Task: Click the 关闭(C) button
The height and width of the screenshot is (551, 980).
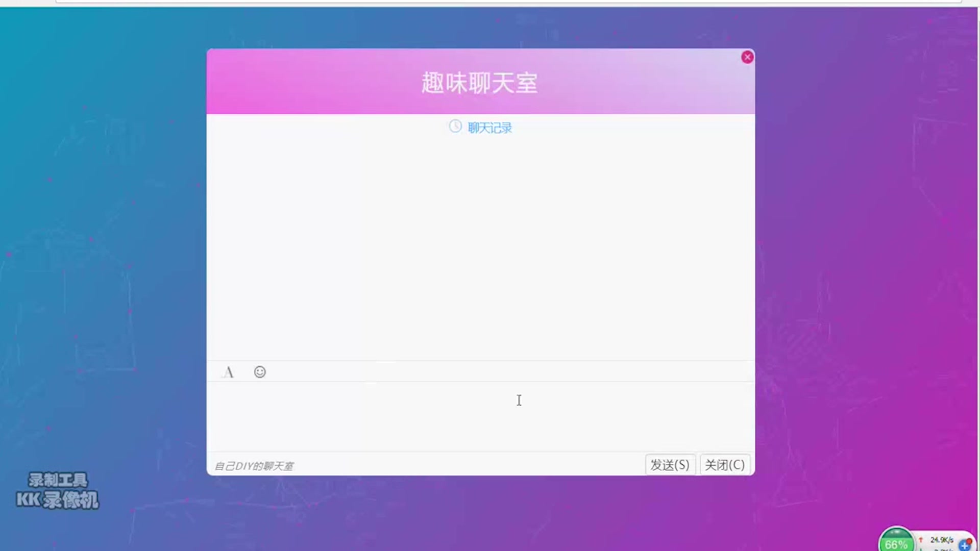Action: pyautogui.click(x=725, y=465)
